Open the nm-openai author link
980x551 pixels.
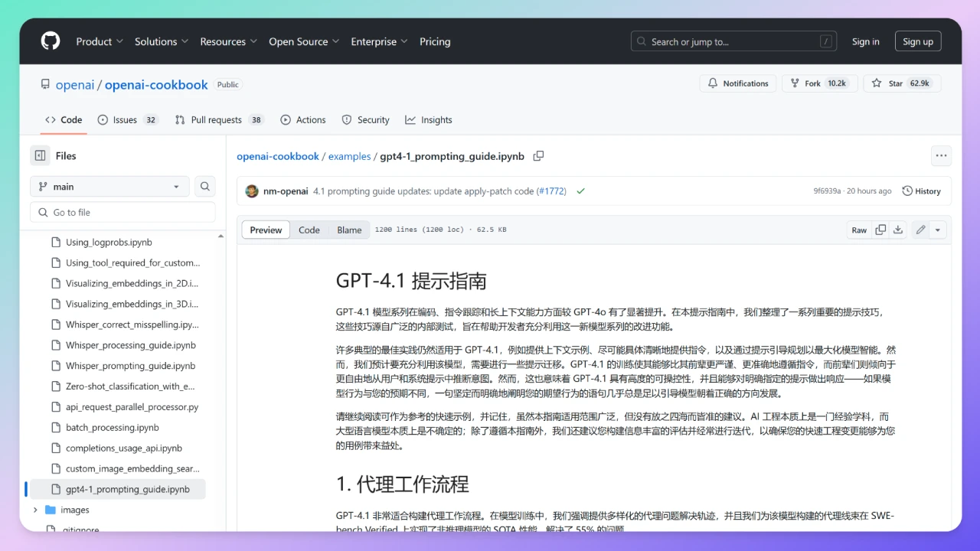pos(286,191)
